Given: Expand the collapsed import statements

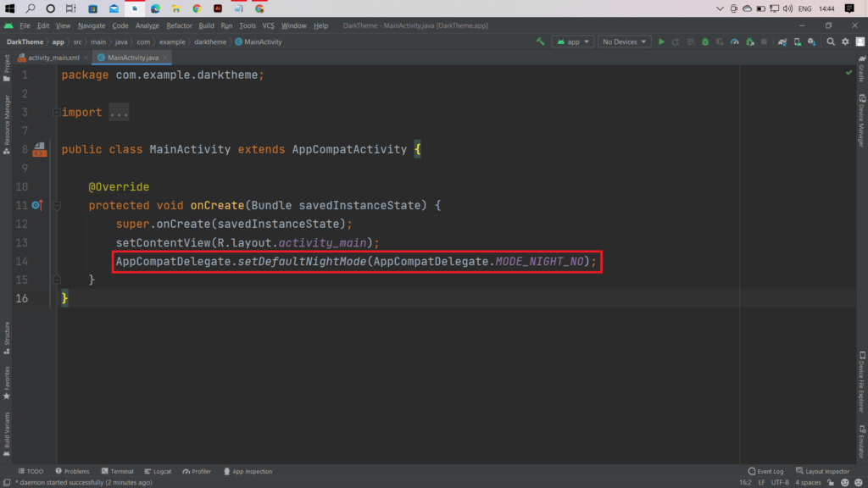Looking at the screenshot, I should [119, 113].
